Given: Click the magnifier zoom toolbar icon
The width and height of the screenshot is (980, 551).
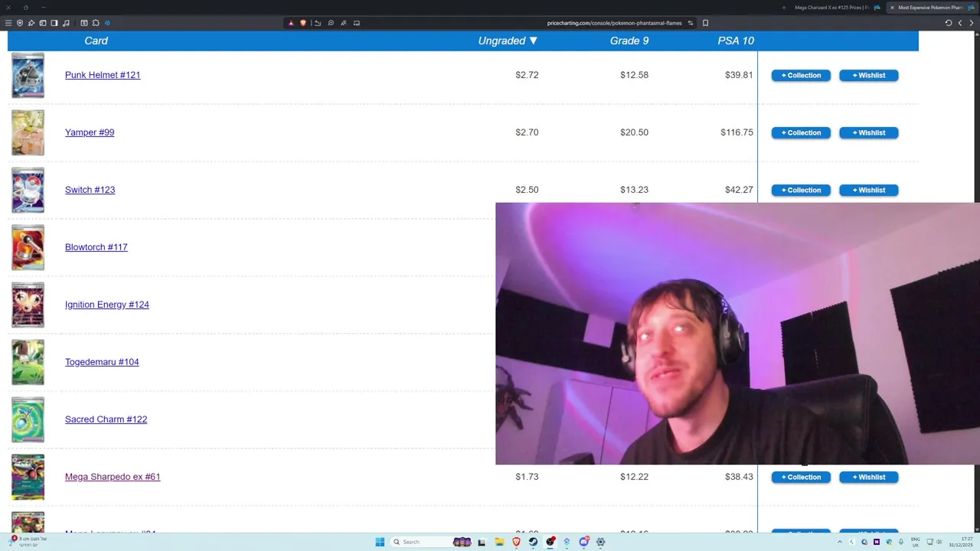Looking at the screenshot, I should click(331, 23).
